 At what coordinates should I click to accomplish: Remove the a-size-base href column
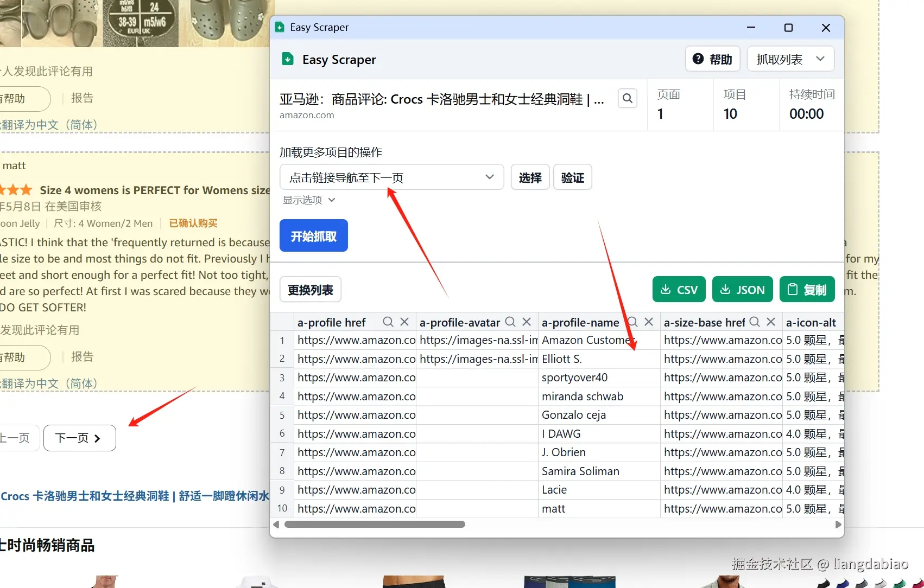pyautogui.click(x=771, y=322)
